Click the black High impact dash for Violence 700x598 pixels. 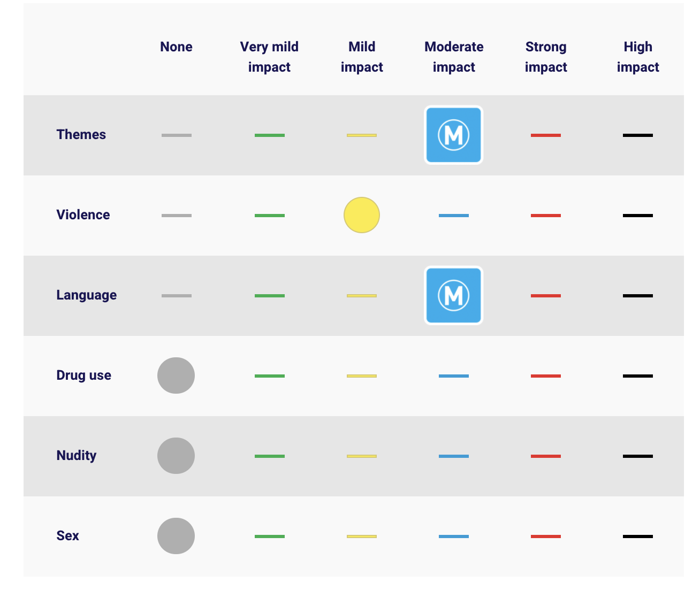638,216
